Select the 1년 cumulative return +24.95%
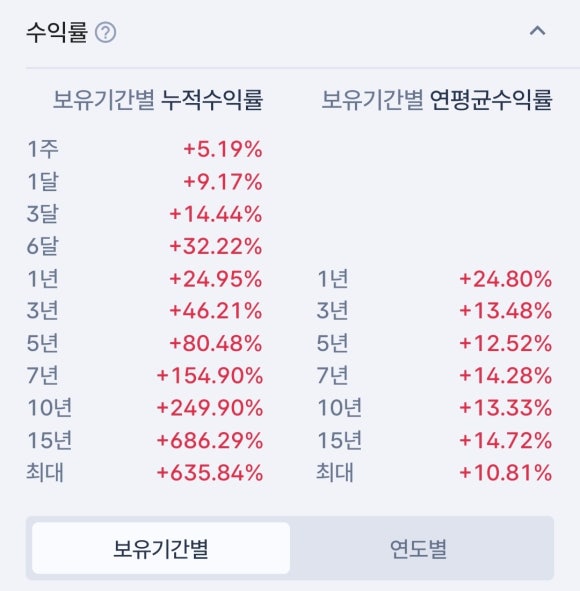 (216, 279)
